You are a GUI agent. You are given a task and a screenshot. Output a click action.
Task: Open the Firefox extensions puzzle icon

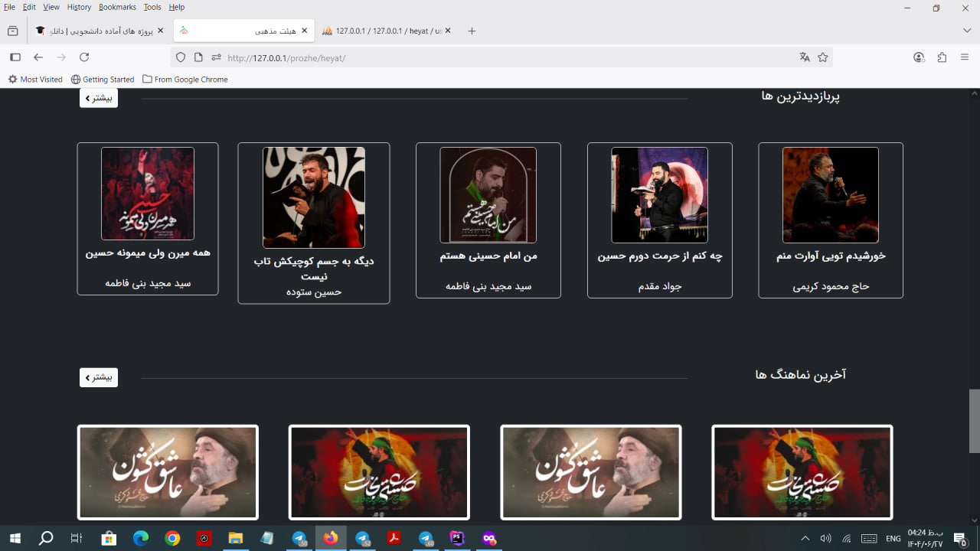point(942,57)
